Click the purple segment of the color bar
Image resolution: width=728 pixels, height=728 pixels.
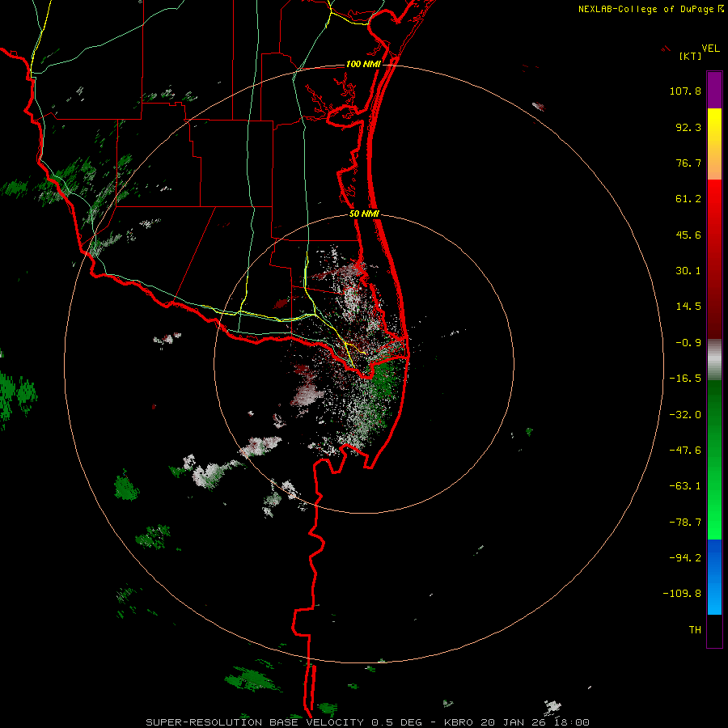pyautogui.click(x=714, y=91)
